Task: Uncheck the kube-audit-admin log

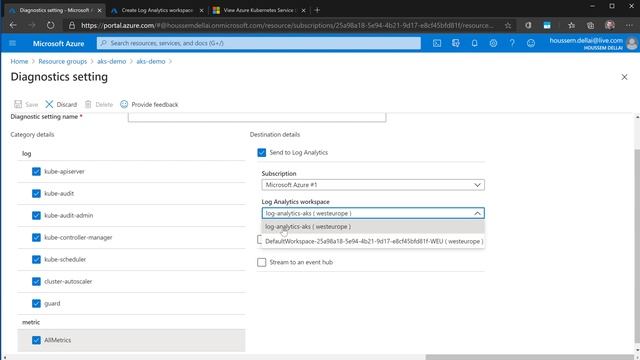Action: 36,216
